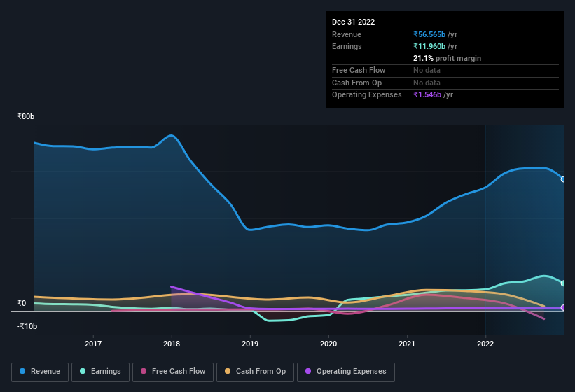
Task: Toggle the Operating Expenses legend button
Action: 345,372
